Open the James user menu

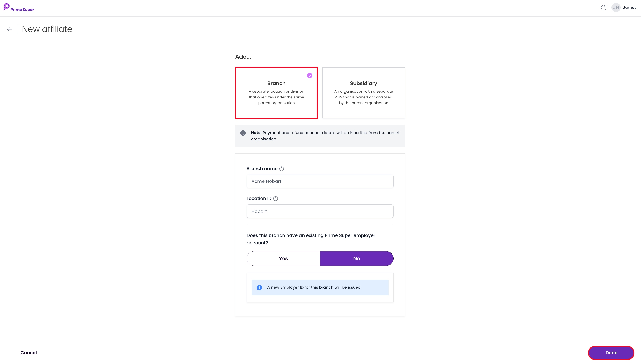pos(630,8)
